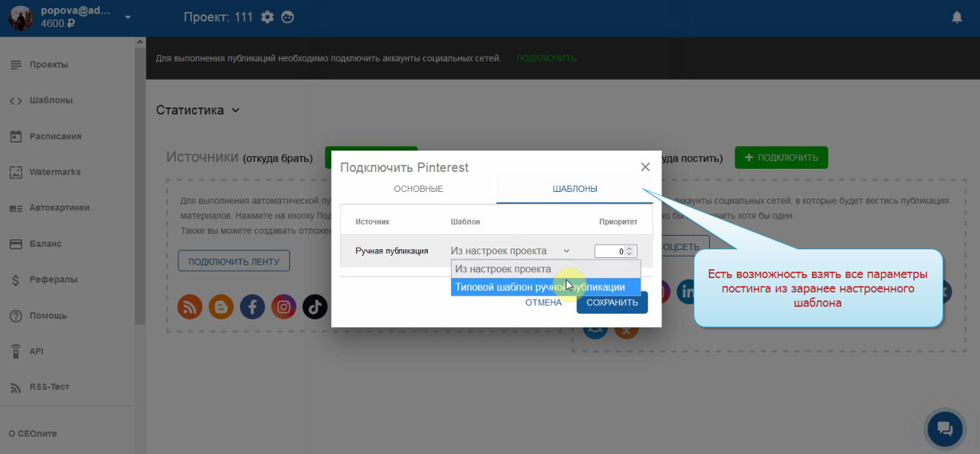
Task: Close the Подключить Pinterest dialog
Action: 645,167
